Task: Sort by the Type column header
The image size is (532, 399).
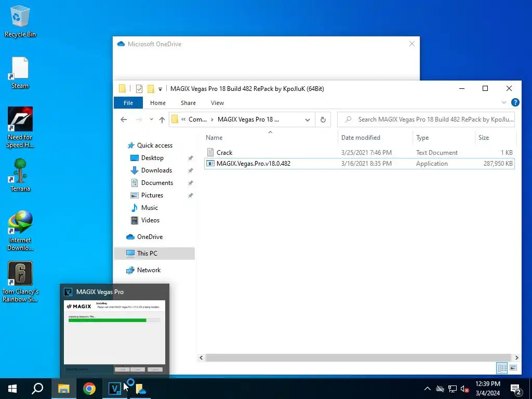Action: [444, 137]
